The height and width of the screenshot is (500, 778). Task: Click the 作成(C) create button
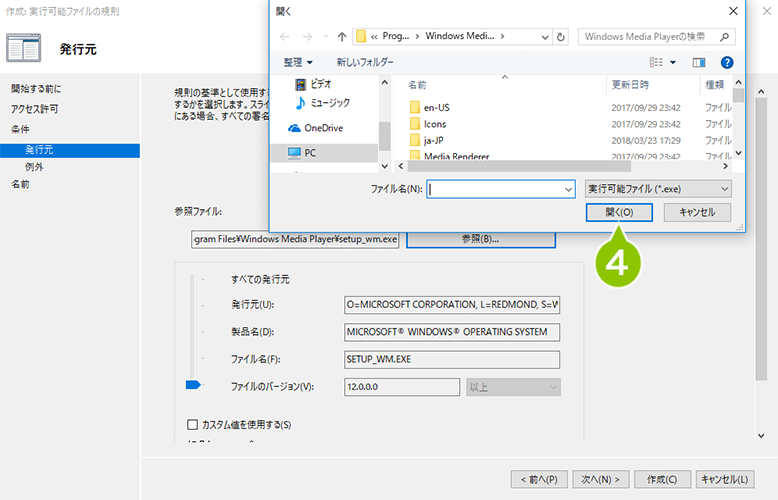662,480
